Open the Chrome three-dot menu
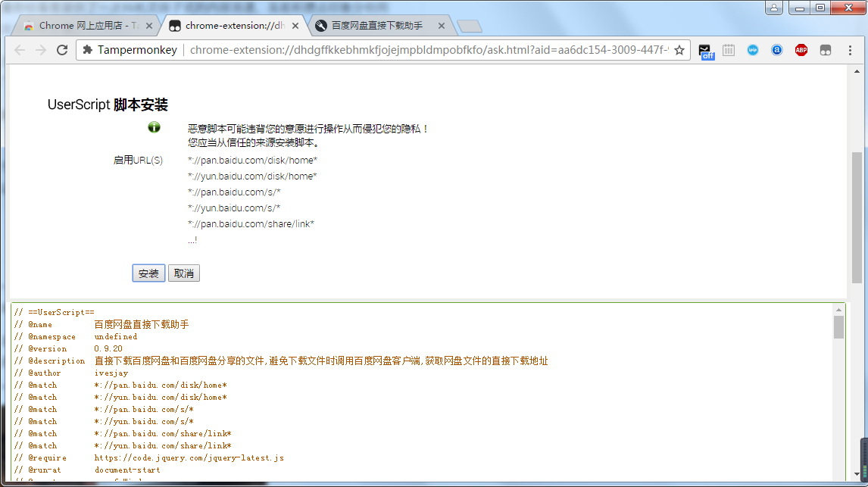Viewport: 868px width, 487px height. pos(851,50)
